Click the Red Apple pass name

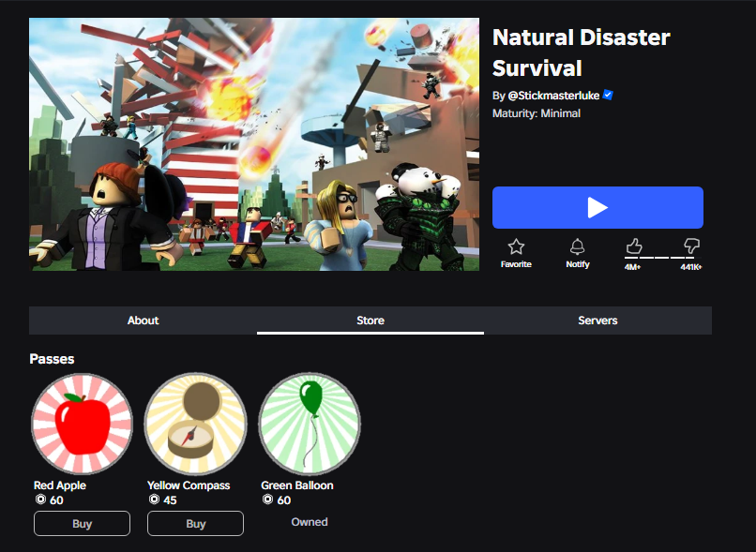[x=60, y=485]
